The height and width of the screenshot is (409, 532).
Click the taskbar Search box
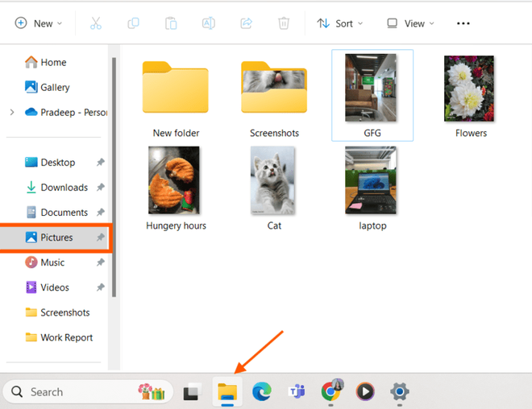(x=88, y=392)
